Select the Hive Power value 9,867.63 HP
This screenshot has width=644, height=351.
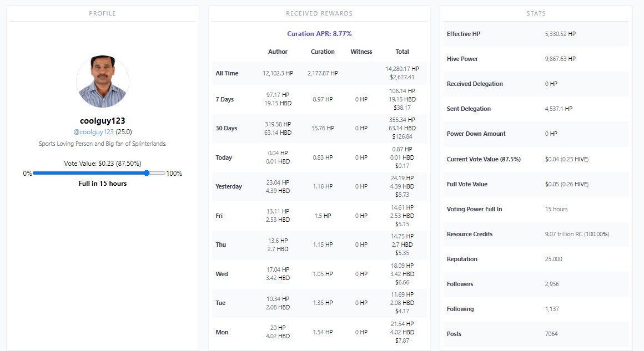tap(560, 59)
